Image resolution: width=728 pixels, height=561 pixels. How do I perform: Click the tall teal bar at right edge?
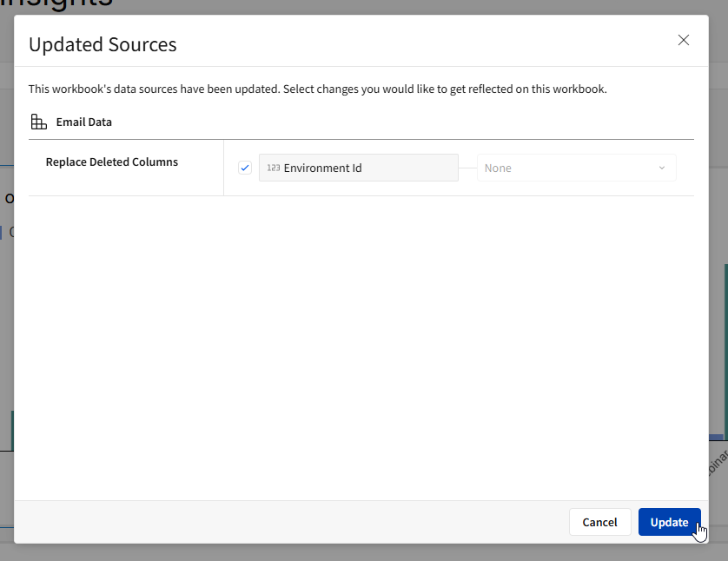(x=725, y=347)
